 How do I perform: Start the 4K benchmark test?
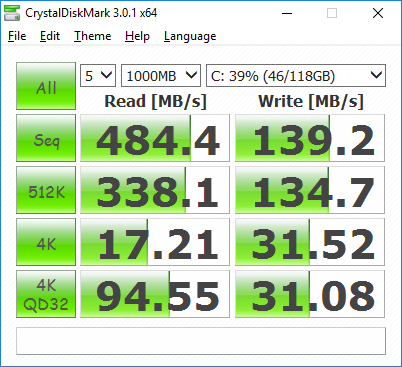46,242
